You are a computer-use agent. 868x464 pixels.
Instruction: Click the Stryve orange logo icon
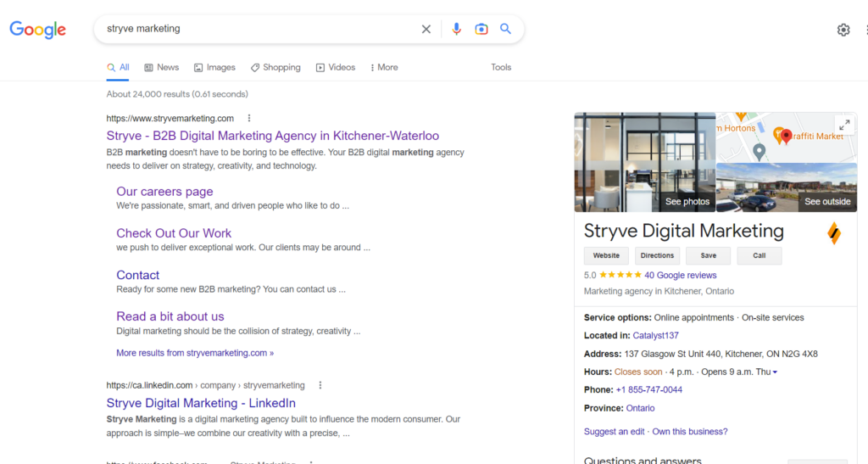pos(834,233)
